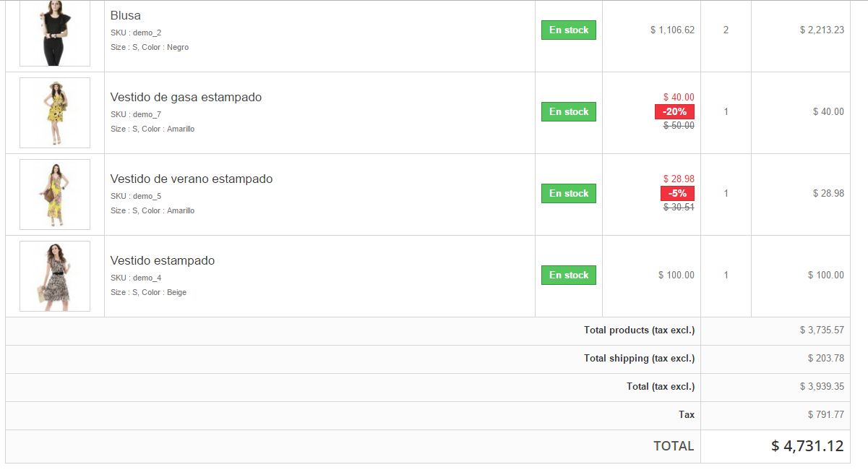Click the Blusa unit price $ 1,106.62
Screen dimensions: 868x470
click(672, 30)
